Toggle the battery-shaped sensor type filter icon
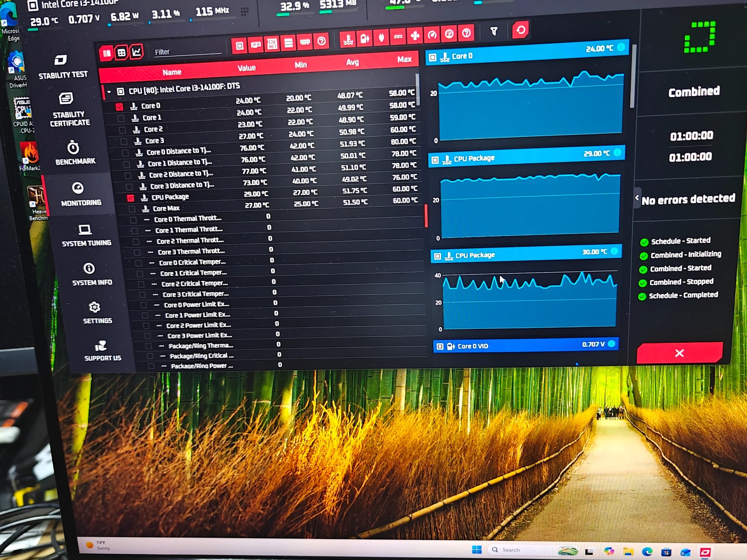 (365, 38)
